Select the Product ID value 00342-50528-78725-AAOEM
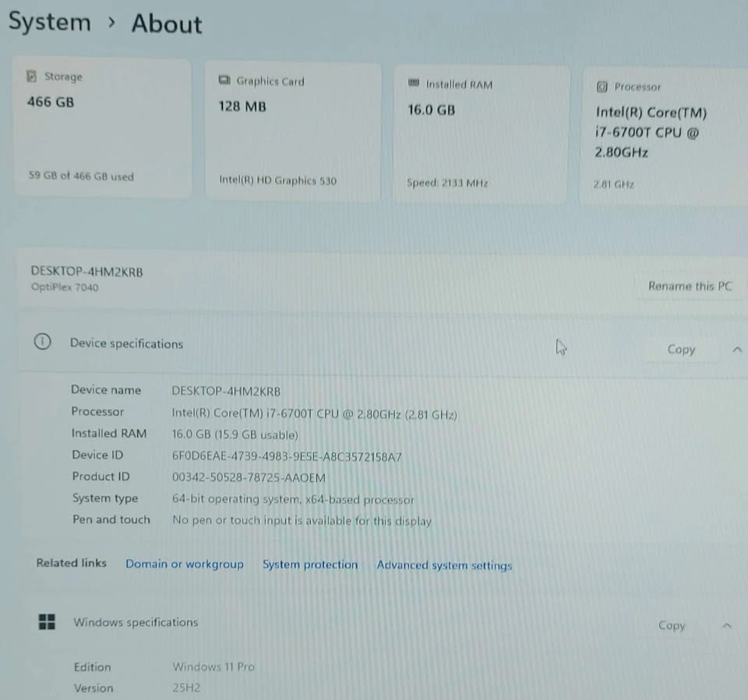Image resolution: width=748 pixels, height=700 pixels. pyautogui.click(x=249, y=477)
